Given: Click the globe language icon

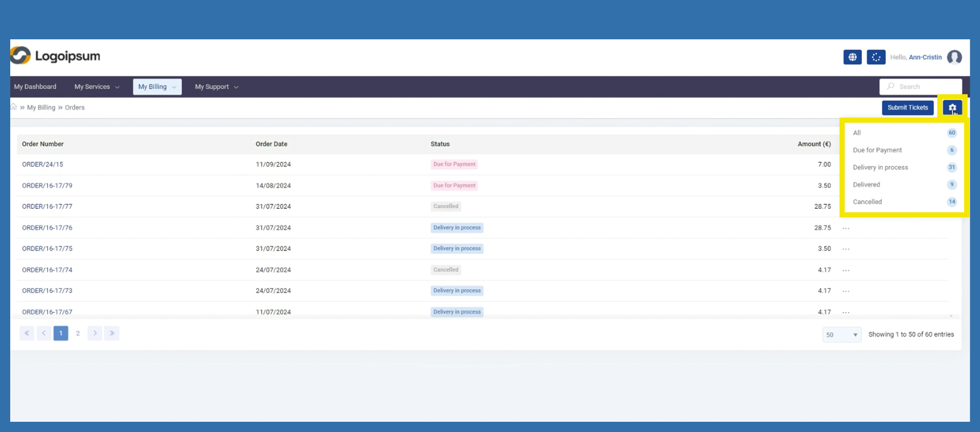Looking at the screenshot, I should 852,57.
